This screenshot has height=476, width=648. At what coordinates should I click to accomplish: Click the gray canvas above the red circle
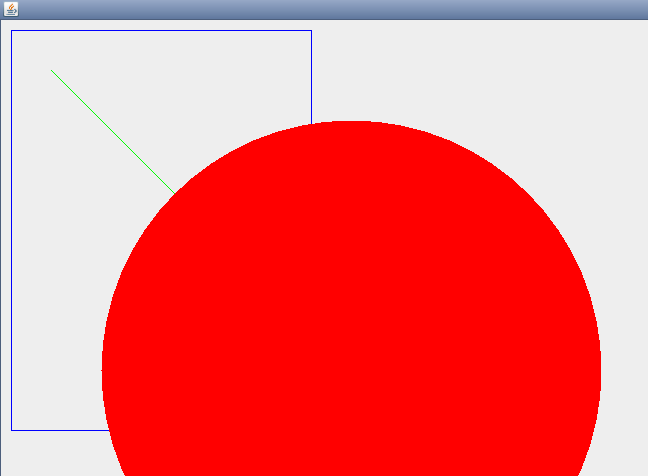[x=450, y=70]
